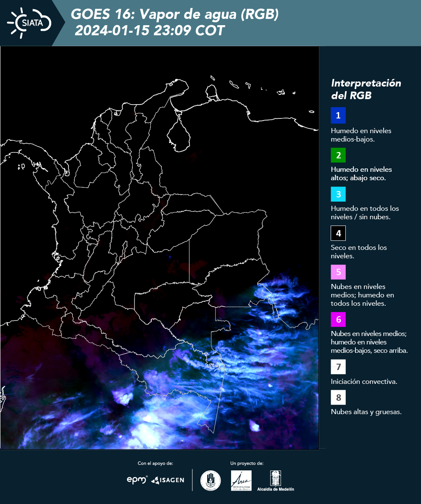Select the black swatch numbered 4
Screen dimensions: 421x504
pyautogui.click(x=338, y=233)
